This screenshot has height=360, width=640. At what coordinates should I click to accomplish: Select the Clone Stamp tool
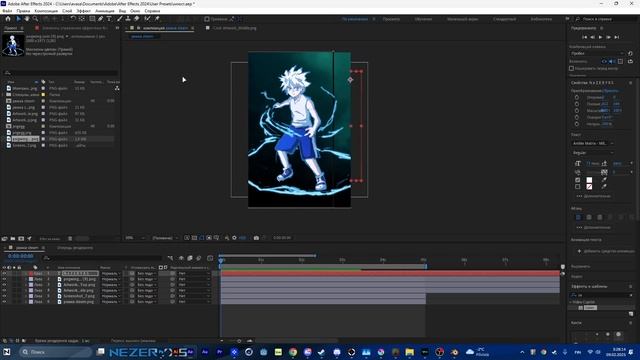point(128,19)
